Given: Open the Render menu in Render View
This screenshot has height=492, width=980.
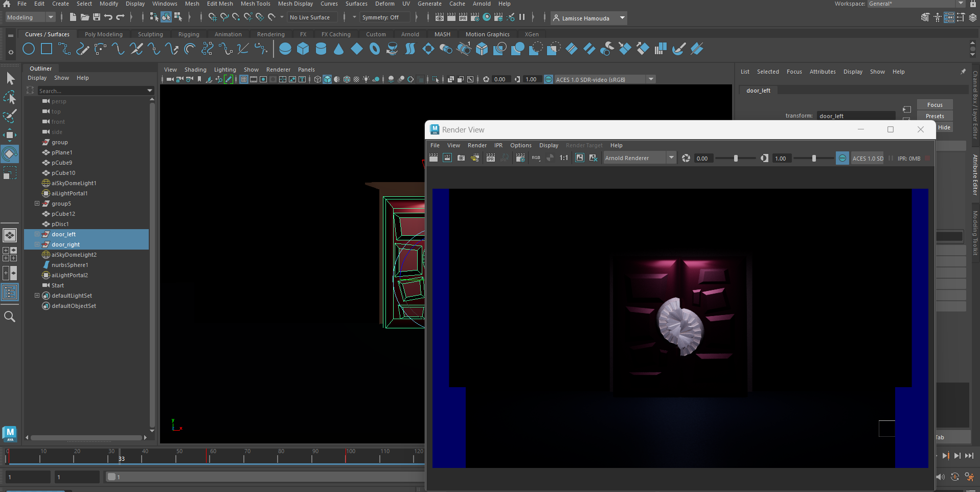Looking at the screenshot, I should 476,145.
